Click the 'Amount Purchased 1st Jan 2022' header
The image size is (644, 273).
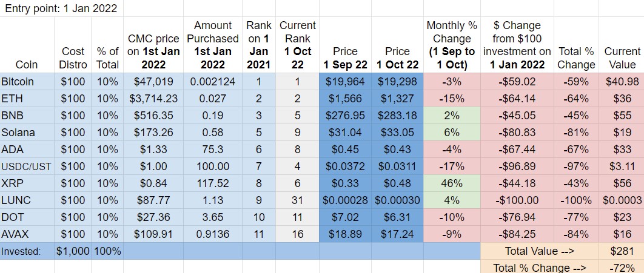click(213, 45)
